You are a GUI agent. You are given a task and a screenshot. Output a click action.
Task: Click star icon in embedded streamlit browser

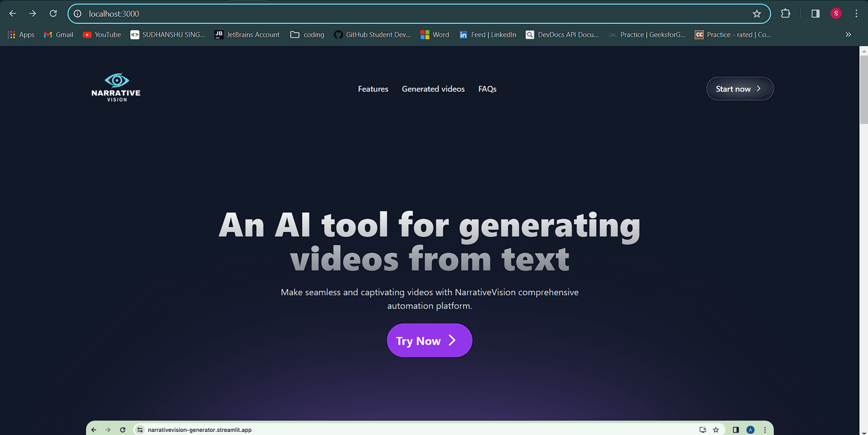coord(715,430)
